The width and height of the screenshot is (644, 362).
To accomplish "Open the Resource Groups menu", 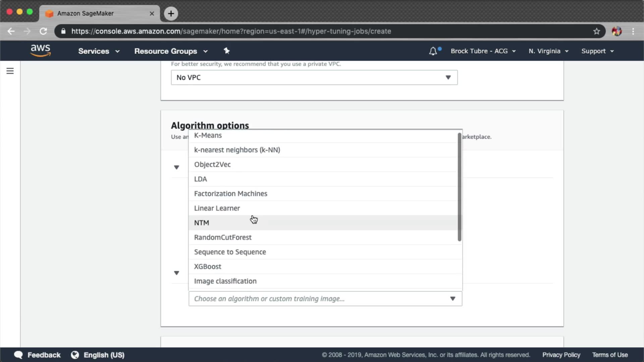I will 171,51.
